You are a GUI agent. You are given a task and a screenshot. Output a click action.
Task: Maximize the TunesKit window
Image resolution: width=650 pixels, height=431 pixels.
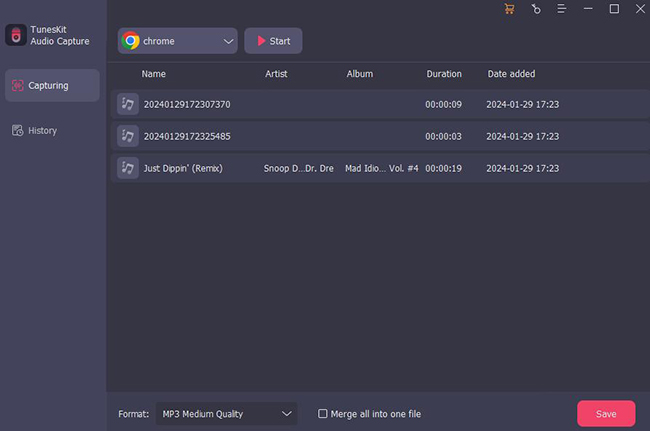point(614,9)
